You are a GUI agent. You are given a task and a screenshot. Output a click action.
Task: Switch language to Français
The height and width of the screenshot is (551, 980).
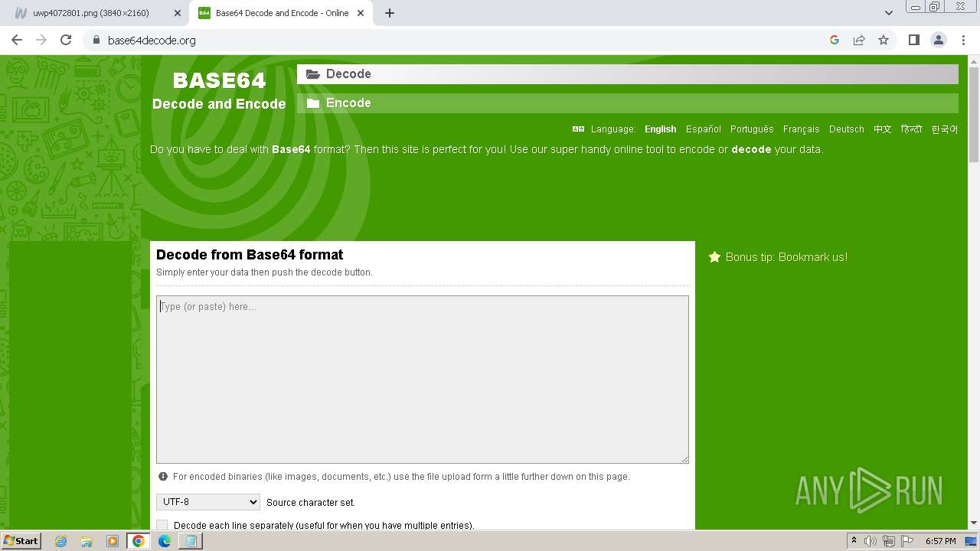click(x=801, y=129)
